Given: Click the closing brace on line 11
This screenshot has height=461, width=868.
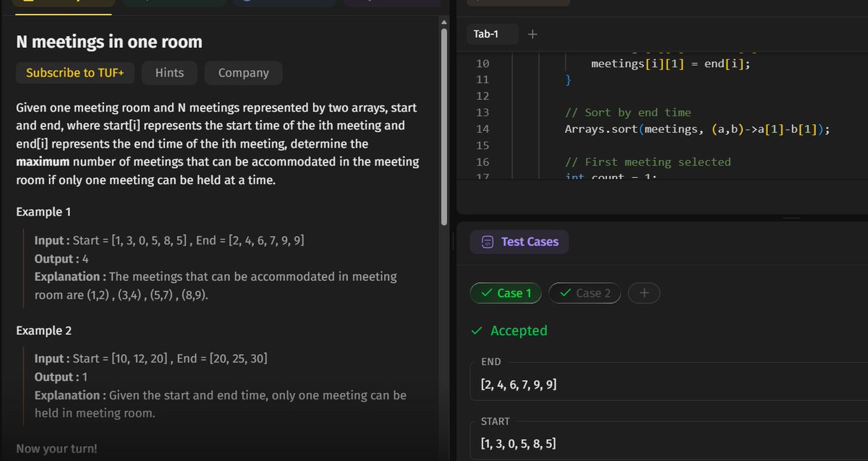Looking at the screenshot, I should [568, 80].
